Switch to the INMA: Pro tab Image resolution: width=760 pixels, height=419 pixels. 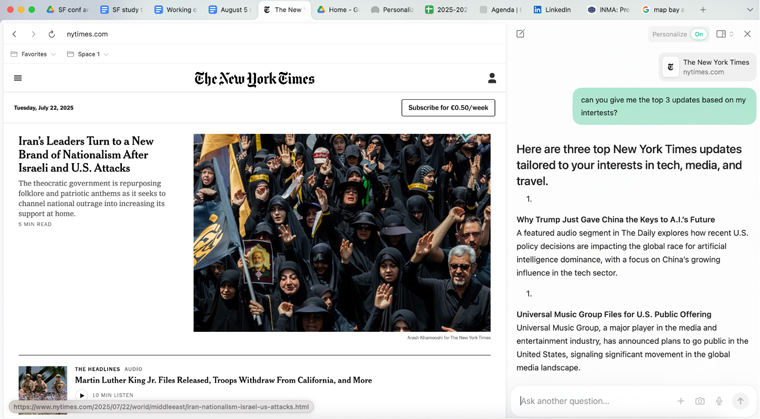(609, 10)
